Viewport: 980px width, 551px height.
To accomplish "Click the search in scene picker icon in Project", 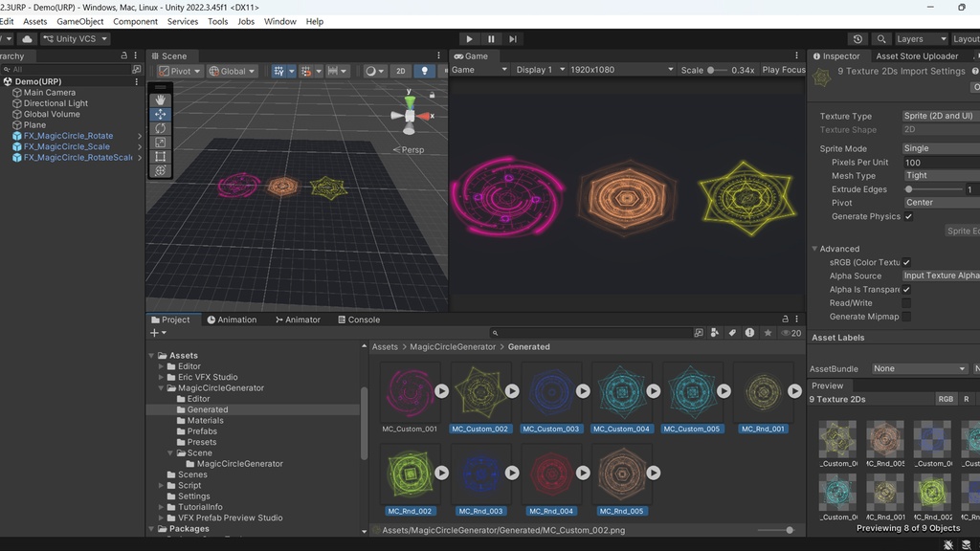I will (698, 333).
